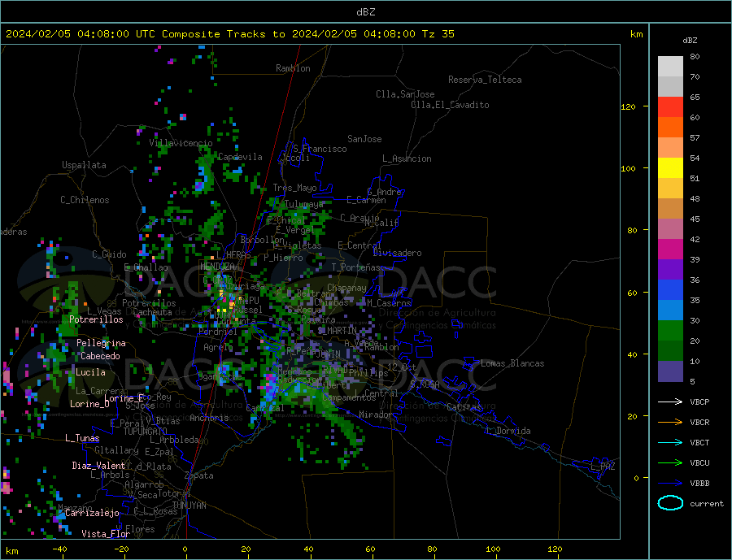Click the Diaz_Valent label

pos(98,466)
